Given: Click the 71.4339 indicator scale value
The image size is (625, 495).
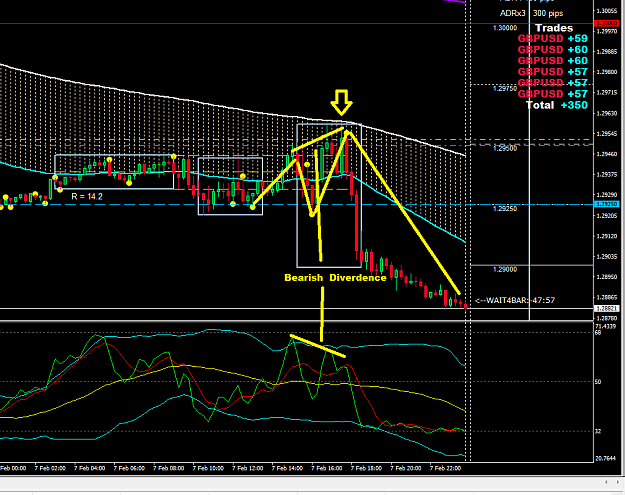Looking at the screenshot, I should (605, 326).
